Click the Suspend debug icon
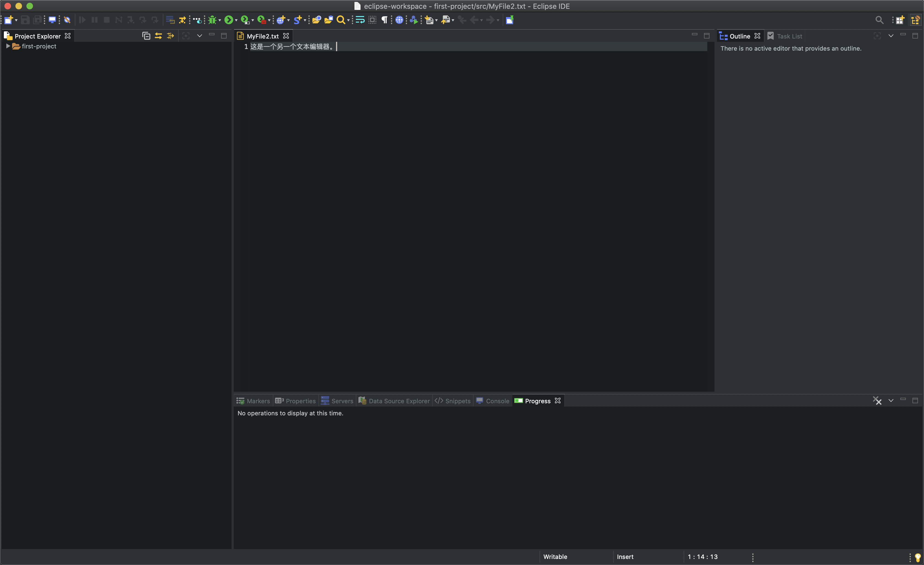 coord(95,20)
